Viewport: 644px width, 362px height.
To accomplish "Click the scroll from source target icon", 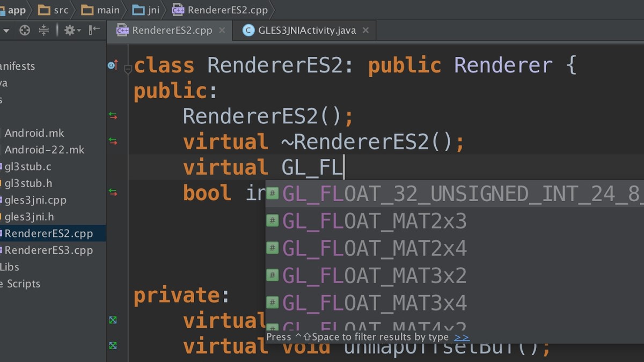I will click(25, 31).
